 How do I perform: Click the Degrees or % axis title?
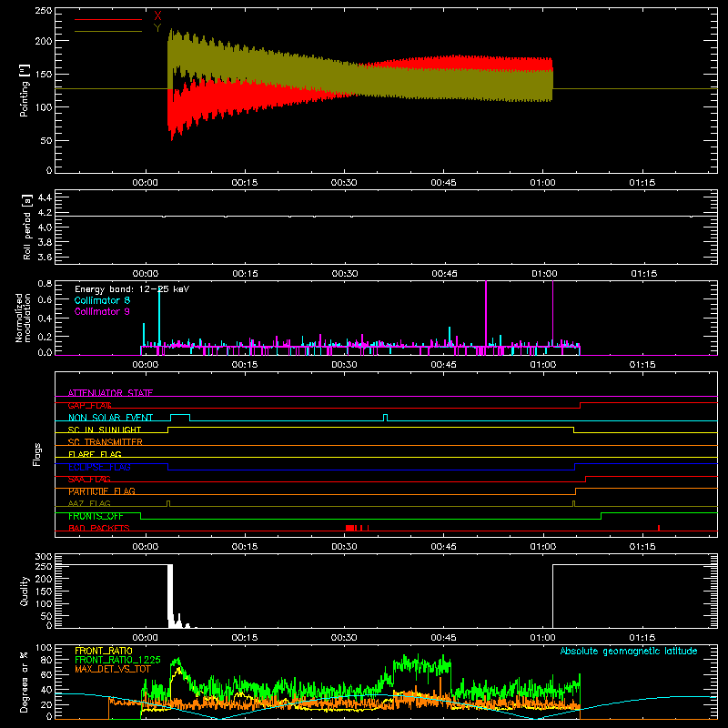[25, 682]
